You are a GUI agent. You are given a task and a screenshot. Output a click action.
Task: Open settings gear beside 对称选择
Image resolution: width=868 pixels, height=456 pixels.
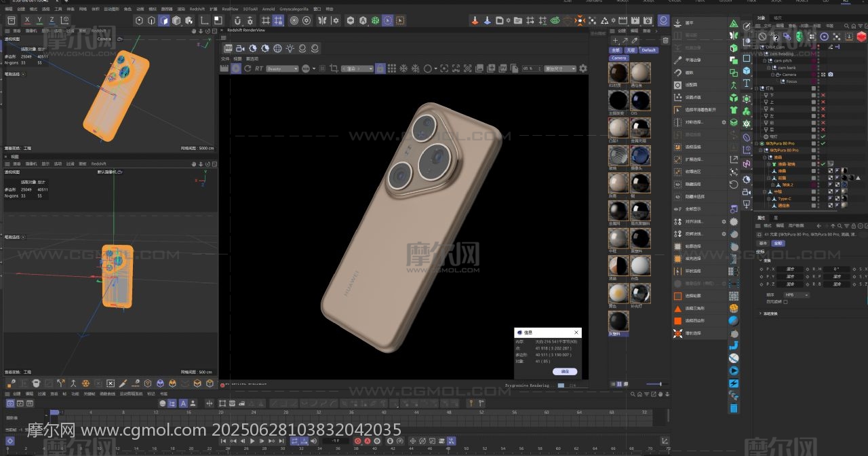(724, 122)
